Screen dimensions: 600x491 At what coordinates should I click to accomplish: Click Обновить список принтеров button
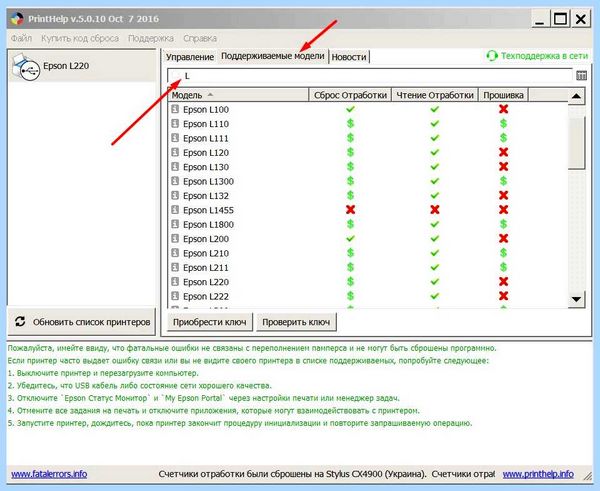tap(82, 322)
